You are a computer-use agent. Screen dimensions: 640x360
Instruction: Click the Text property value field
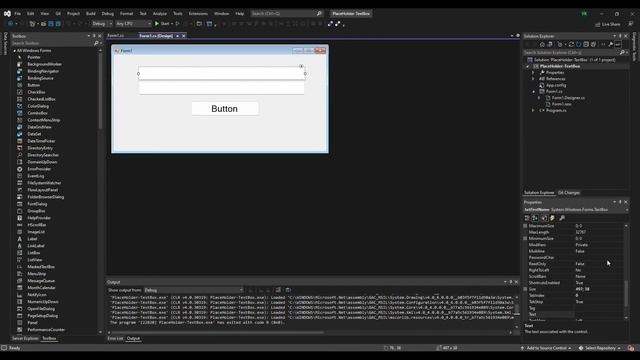coord(598,314)
